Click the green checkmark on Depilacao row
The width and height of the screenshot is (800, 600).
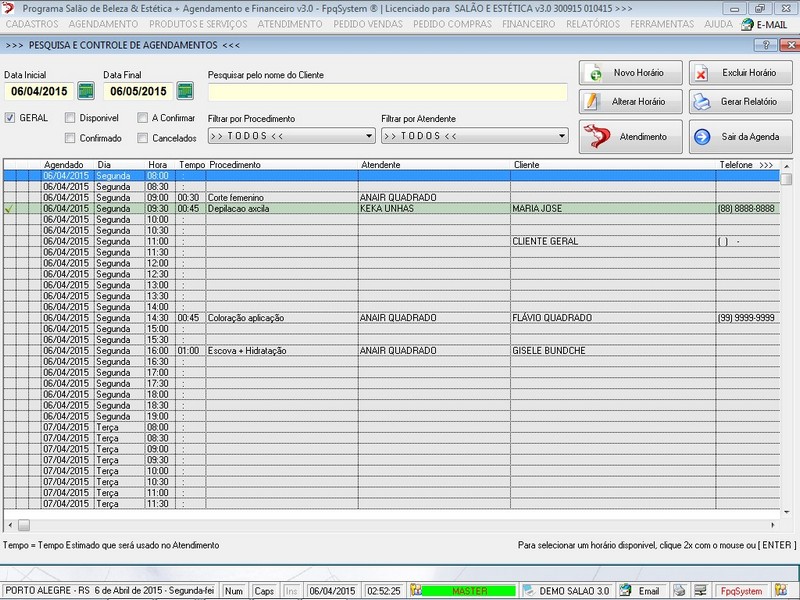click(9, 209)
